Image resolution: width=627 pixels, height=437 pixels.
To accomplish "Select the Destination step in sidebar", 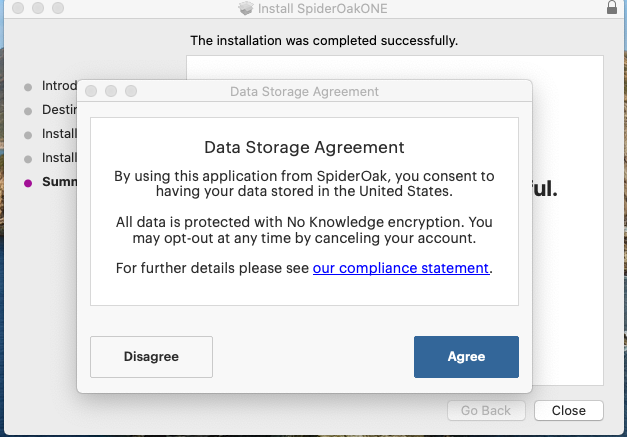I will click(58, 109).
